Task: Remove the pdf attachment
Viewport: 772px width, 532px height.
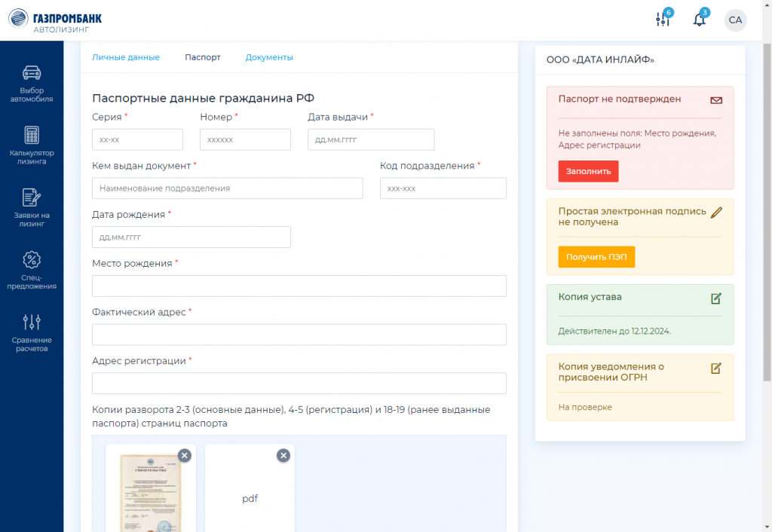Action: tap(283, 455)
